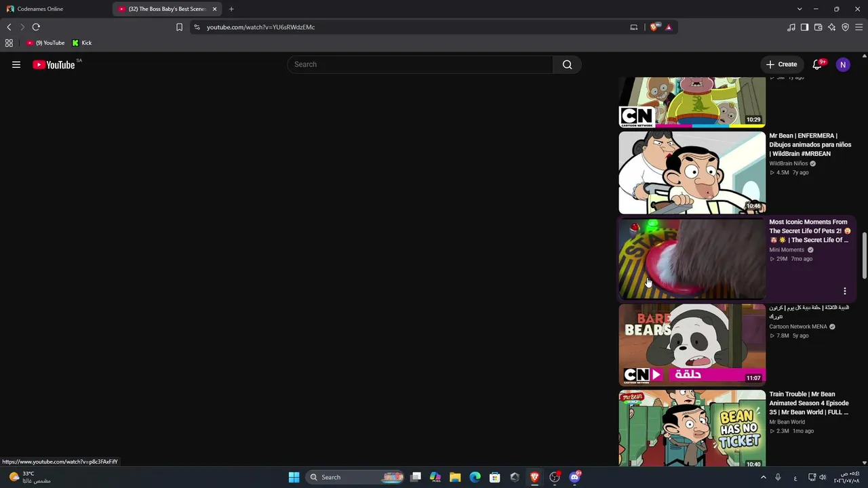
Task: Open the Windows Start menu
Action: (294, 477)
